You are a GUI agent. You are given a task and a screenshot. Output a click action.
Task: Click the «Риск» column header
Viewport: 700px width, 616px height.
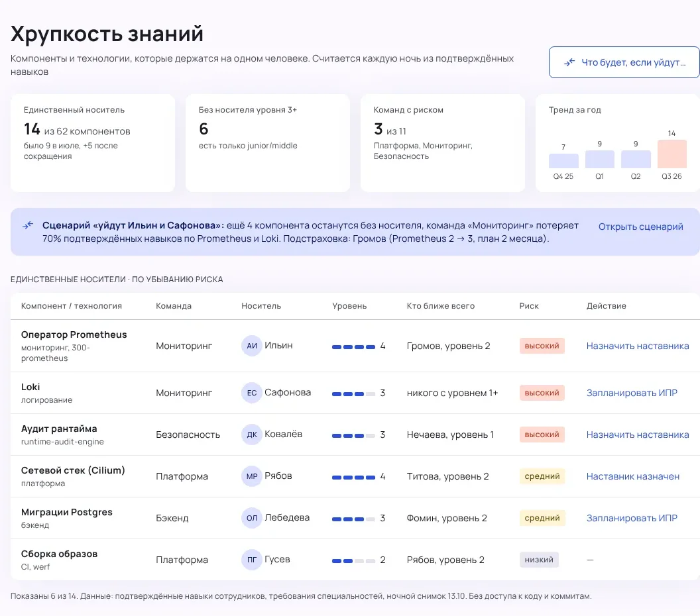(x=529, y=306)
